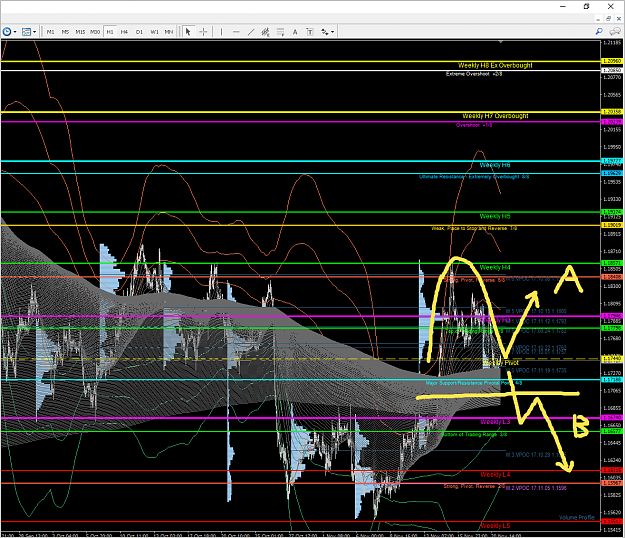Viewport: 625px width, 538px height.
Task: Click 'Bottom of Trading Range 3/8' label
Action: [474, 434]
